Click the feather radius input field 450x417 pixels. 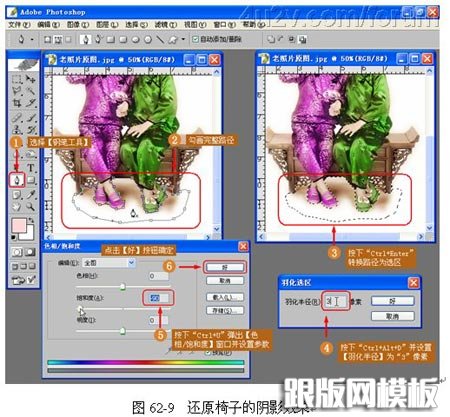(335, 302)
